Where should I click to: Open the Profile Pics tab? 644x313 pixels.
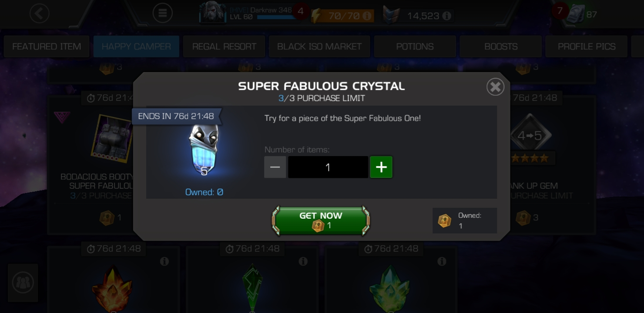587,47
